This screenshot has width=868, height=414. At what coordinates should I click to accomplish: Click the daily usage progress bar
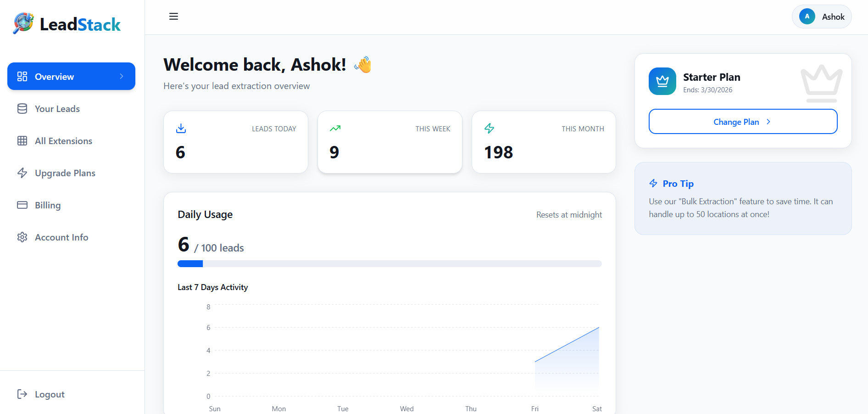[x=389, y=263]
